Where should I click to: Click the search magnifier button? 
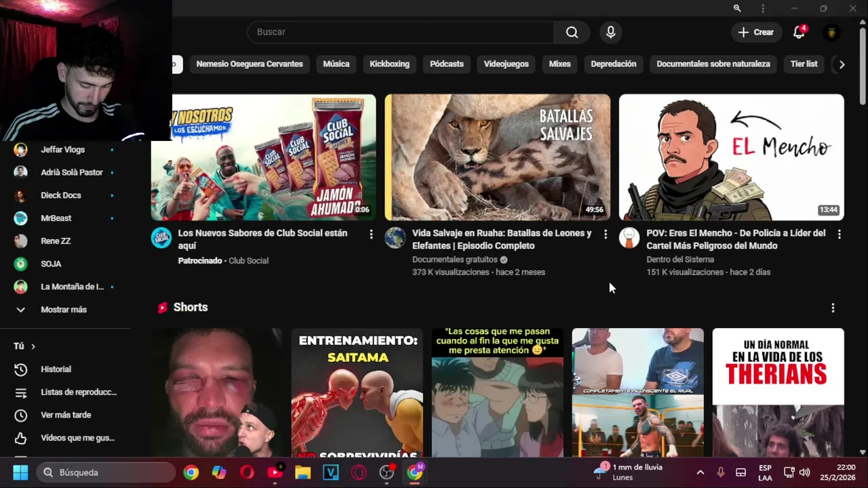(x=572, y=32)
